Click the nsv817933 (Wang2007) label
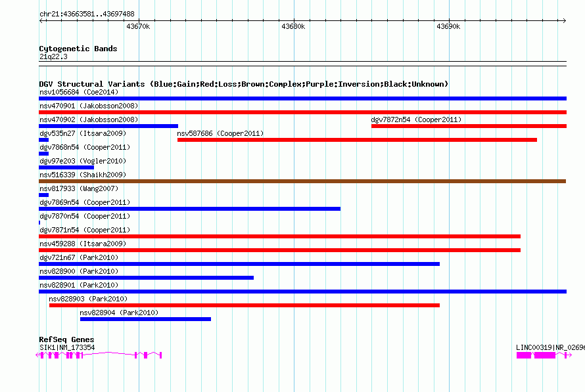The width and height of the screenshot is (585, 392). point(79,188)
